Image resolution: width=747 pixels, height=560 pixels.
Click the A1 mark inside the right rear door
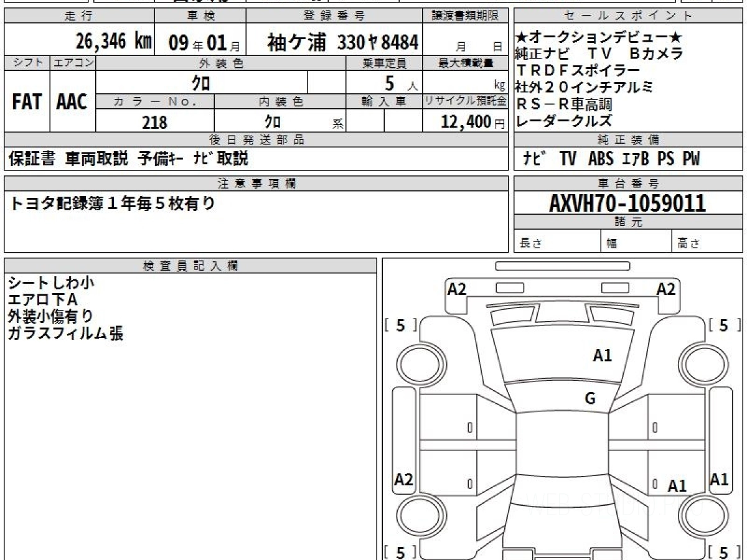(677, 485)
